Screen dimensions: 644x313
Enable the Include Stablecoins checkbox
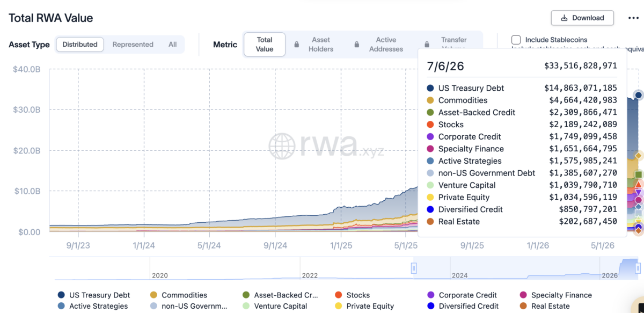(516, 40)
